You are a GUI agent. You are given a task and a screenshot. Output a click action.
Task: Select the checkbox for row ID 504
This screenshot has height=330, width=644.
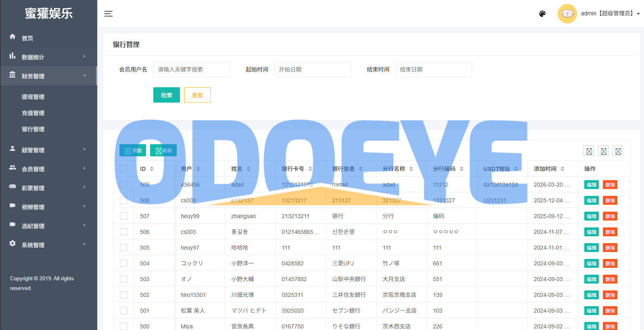tap(123, 263)
